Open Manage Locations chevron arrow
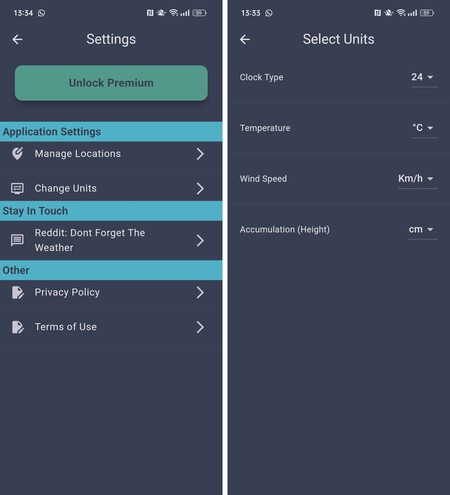The width and height of the screenshot is (450, 495). pyautogui.click(x=200, y=154)
